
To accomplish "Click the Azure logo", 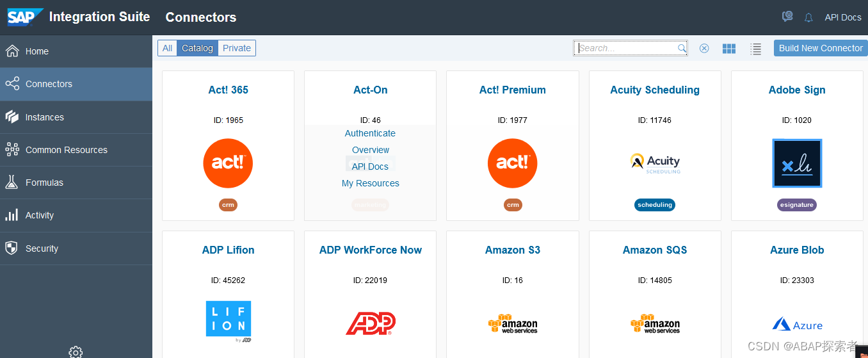I will click(797, 325).
